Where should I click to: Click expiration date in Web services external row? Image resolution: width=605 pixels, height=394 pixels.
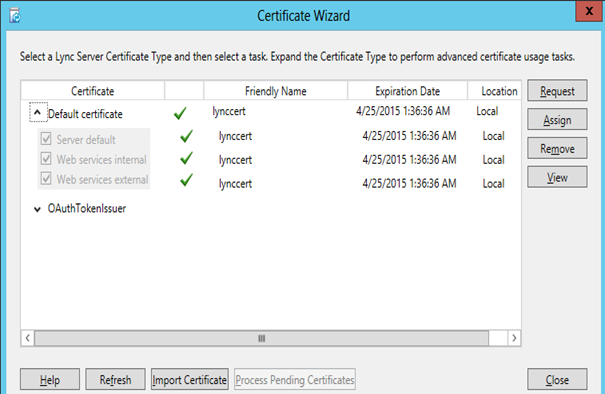(x=409, y=183)
